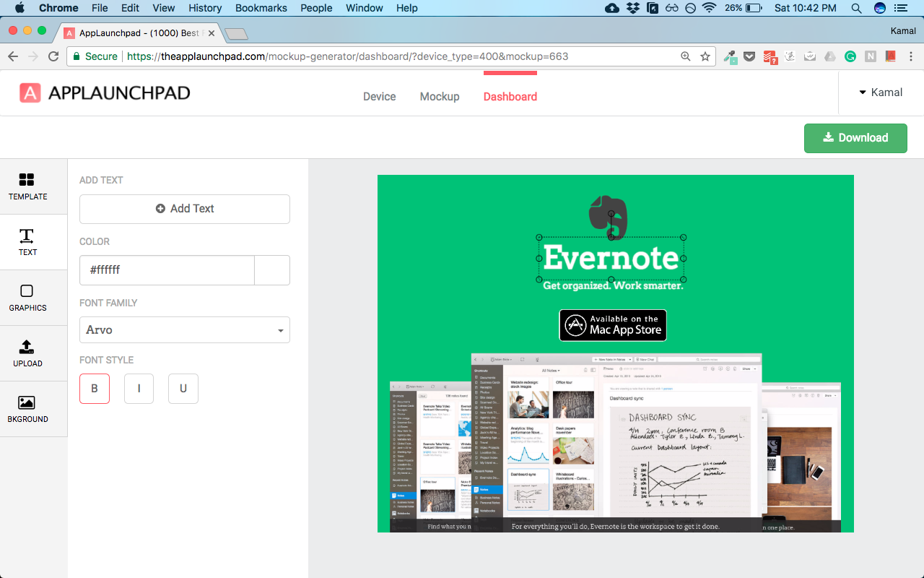Select the Evernote title text on canvas
Screen dimensions: 924x578
pos(611,258)
